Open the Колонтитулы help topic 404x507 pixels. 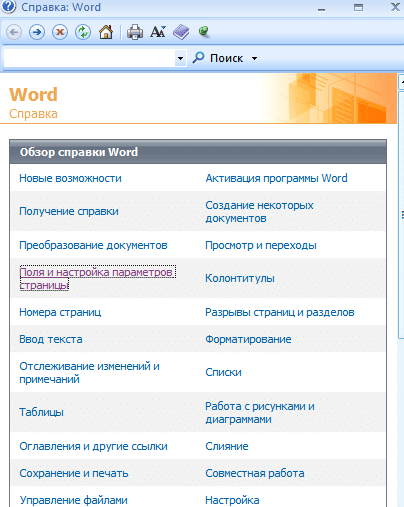pos(240,278)
